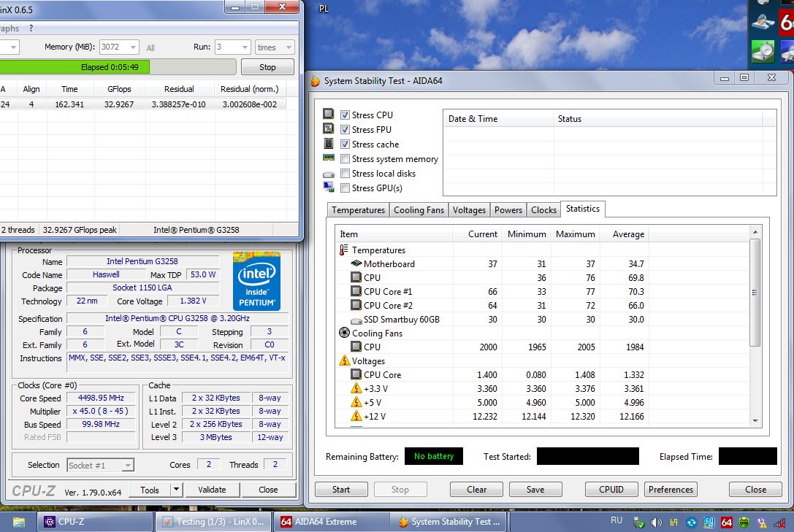Uncheck Stress cache checkbox

(345, 144)
